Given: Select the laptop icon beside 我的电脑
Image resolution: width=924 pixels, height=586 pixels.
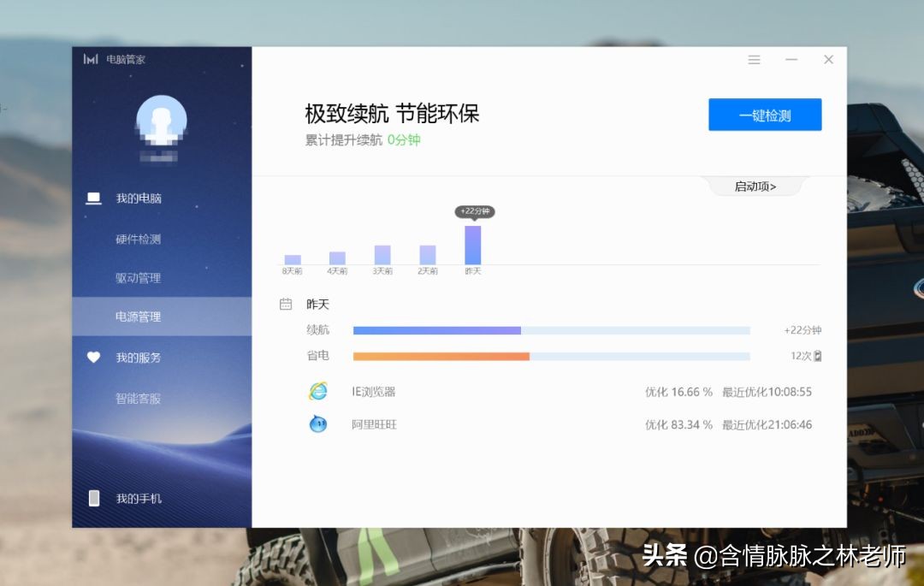Looking at the screenshot, I should point(94,198).
